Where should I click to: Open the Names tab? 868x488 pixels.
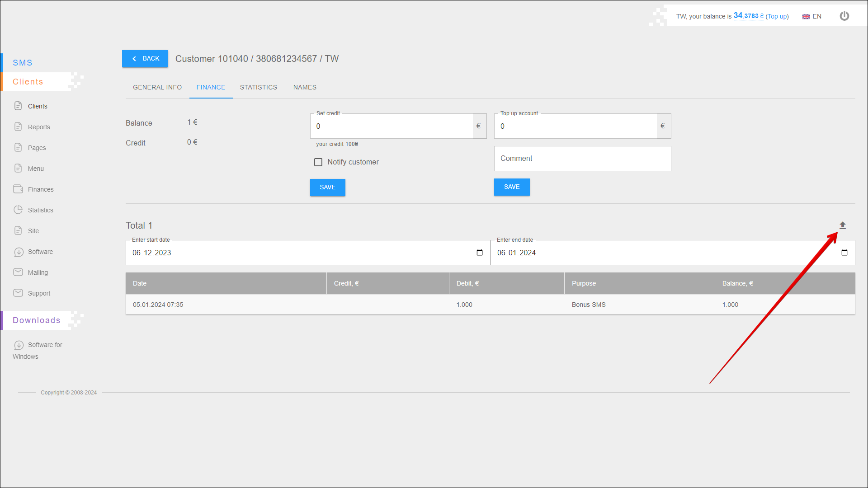click(x=305, y=87)
